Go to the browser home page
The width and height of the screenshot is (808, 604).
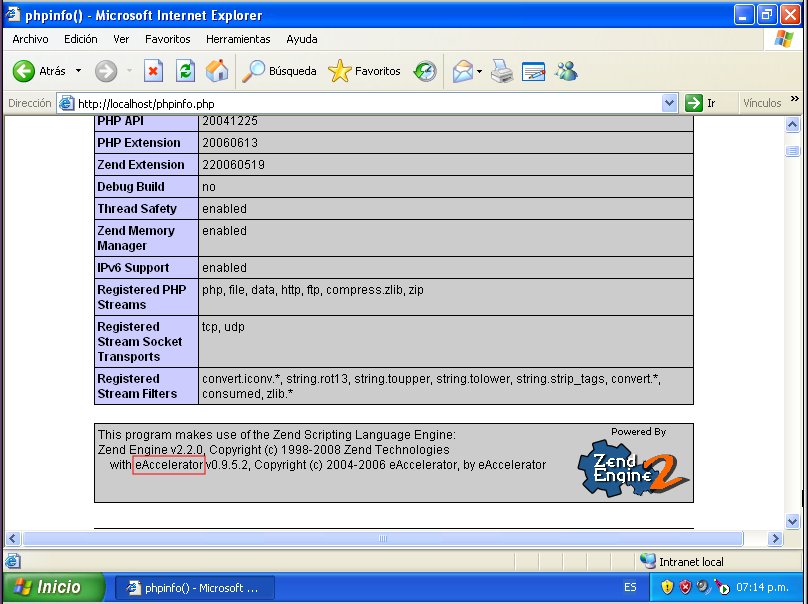point(215,71)
